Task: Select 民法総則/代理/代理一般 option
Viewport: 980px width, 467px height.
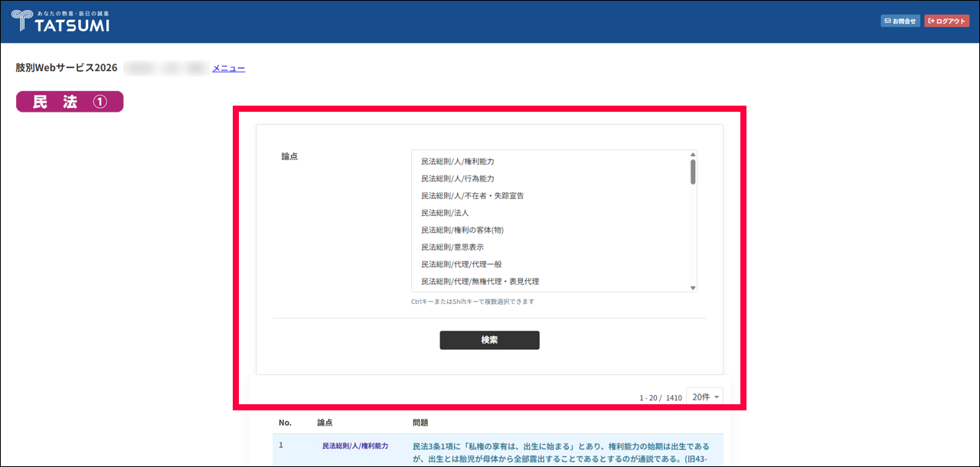Action: pyautogui.click(x=462, y=264)
